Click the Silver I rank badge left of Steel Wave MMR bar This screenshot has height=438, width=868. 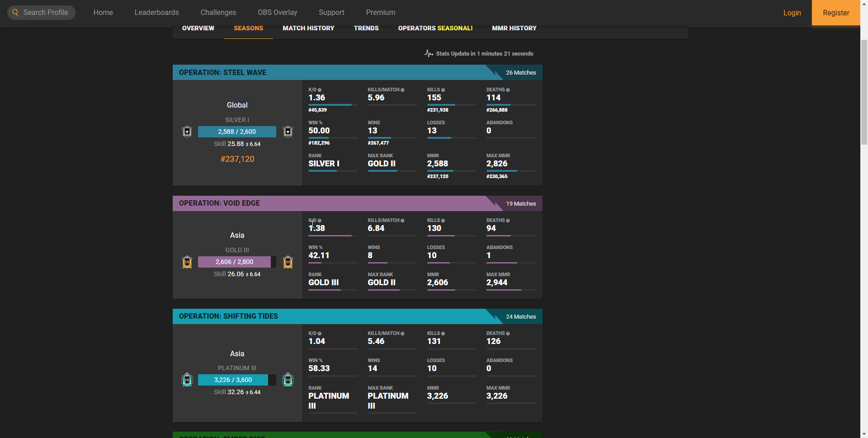[187, 132]
